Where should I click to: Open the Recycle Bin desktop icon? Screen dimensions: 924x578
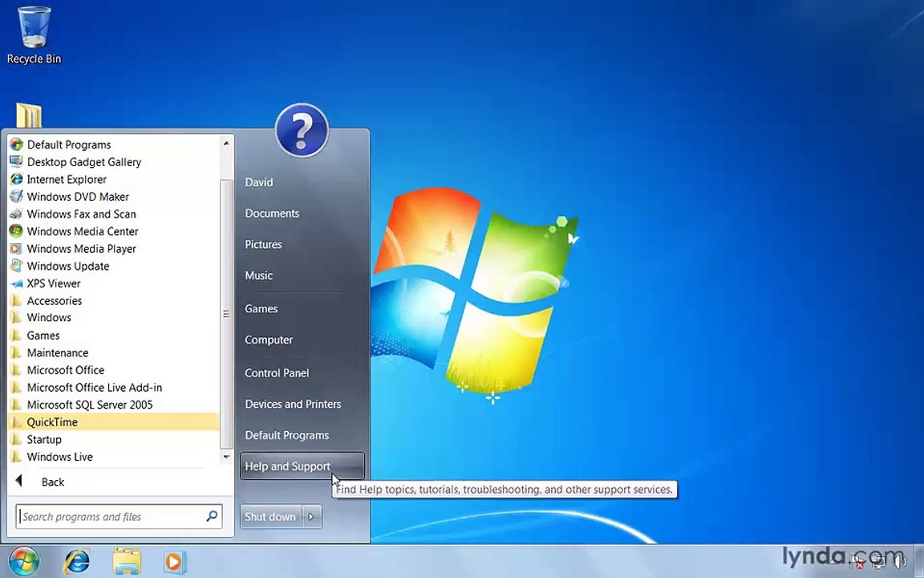tap(34, 35)
